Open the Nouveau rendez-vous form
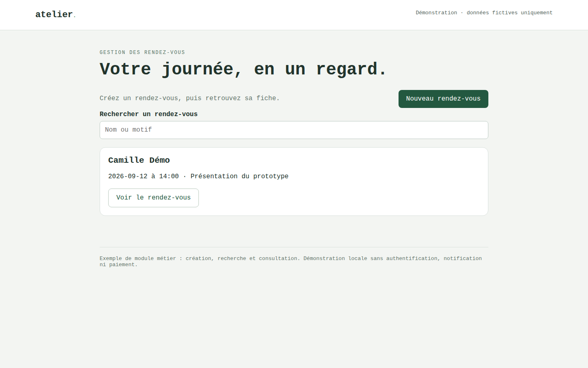The image size is (588, 368). point(443,99)
